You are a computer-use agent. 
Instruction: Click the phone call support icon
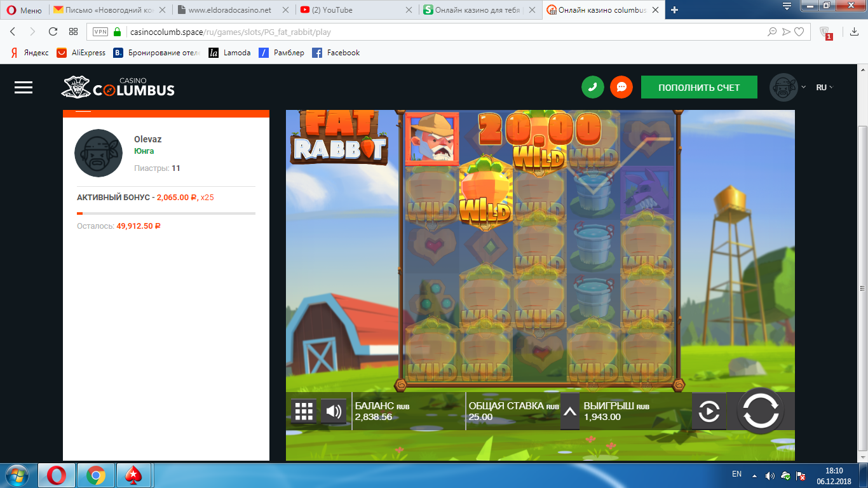click(x=592, y=88)
